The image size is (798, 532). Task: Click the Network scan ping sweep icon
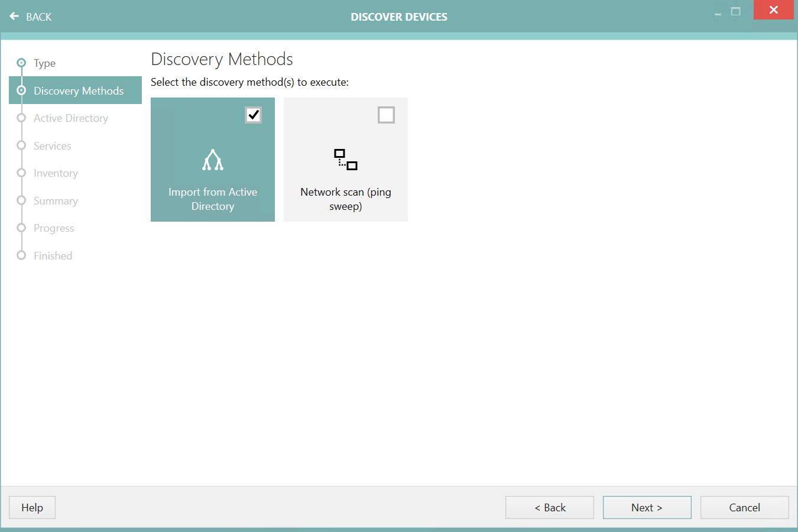click(345, 158)
